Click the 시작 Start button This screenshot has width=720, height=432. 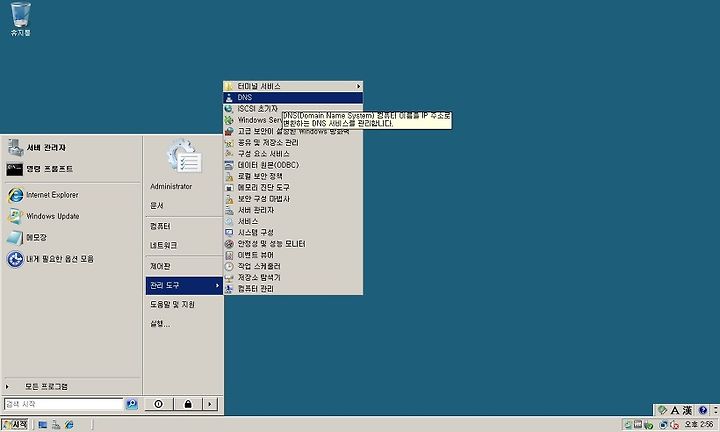(x=15, y=425)
